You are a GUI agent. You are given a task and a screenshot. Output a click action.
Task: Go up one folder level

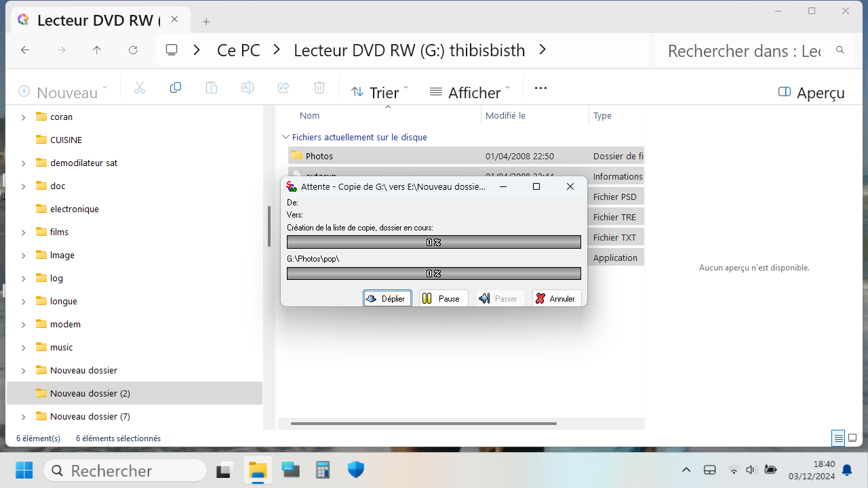tap(97, 50)
